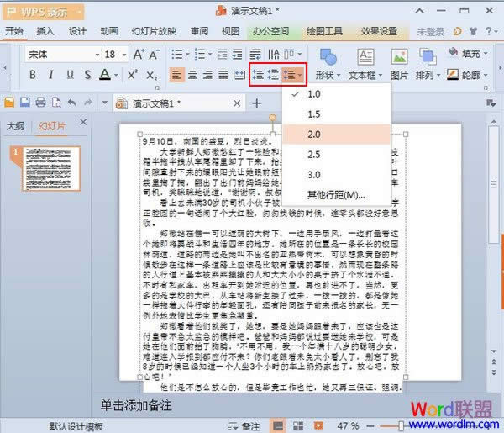
Task: Justify the text alignment
Action: point(223,75)
